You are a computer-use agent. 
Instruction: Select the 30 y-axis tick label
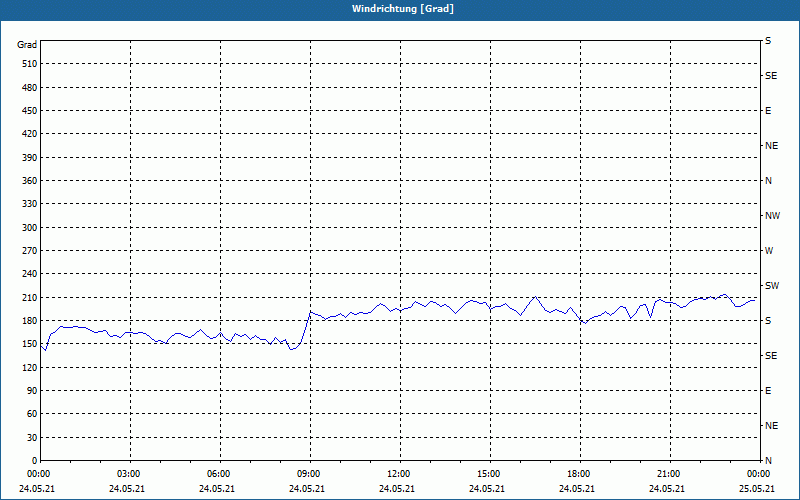pos(32,438)
